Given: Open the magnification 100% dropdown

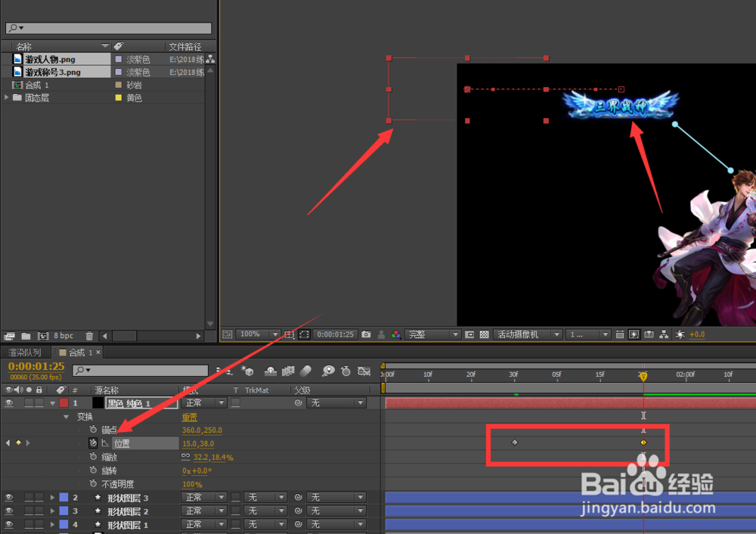Looking at the screenshot, I should click(x=258, y=334).
